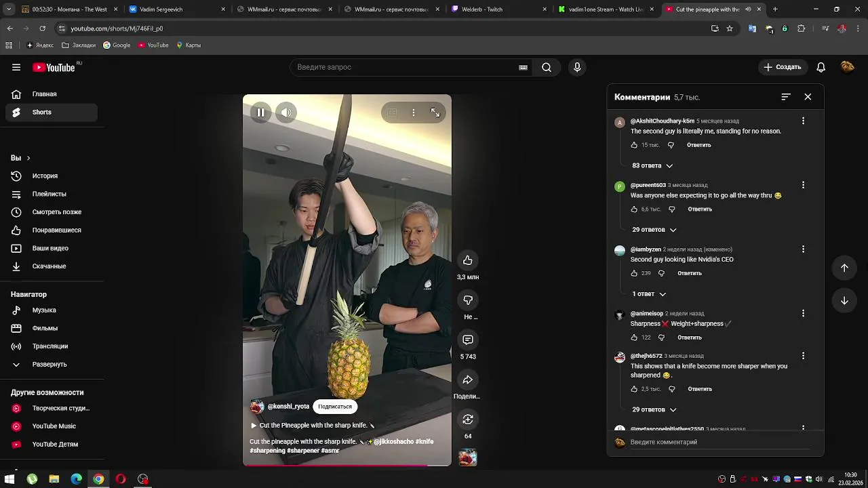The width and height of the screenshot is (868, 488).
Task: Open the #knife hashtag link
Action: tap(425, 442)
